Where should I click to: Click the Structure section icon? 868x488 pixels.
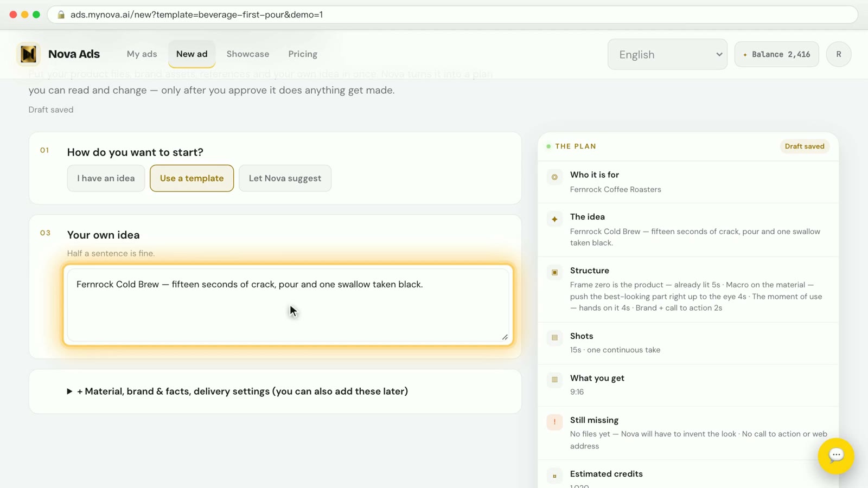point(554,272)
